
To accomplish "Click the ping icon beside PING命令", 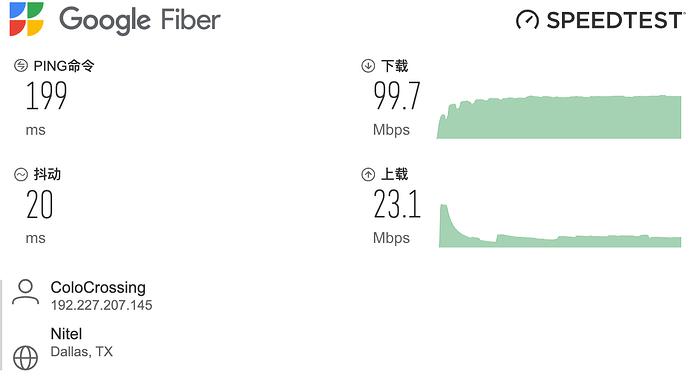I will (21, 66).
